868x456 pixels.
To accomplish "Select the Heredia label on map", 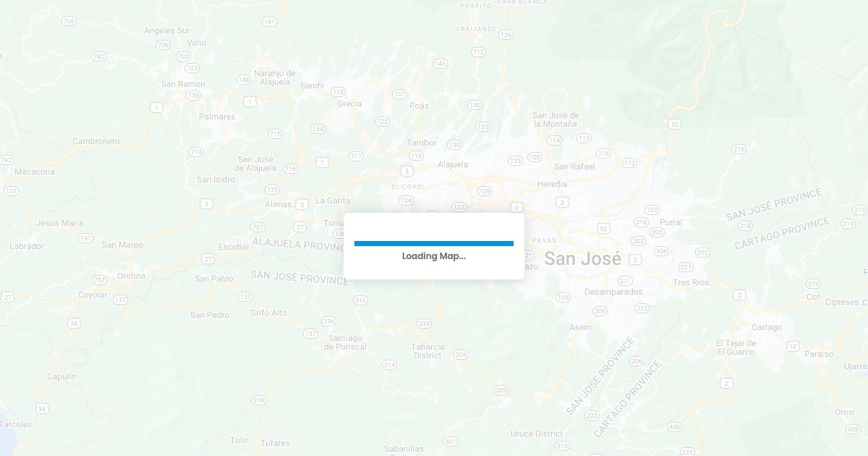I will 552,184.
